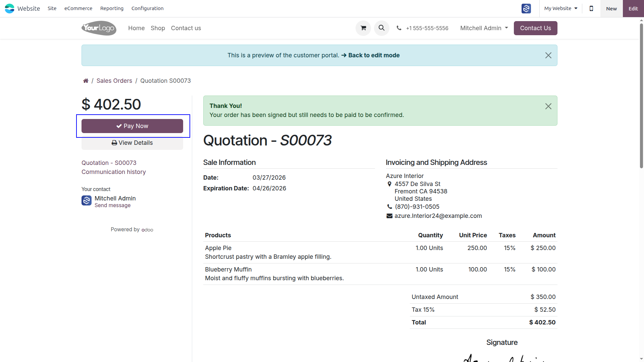Screen dimensions: 644x362
Task: Click the map pin icon by address
Action: 389,184
